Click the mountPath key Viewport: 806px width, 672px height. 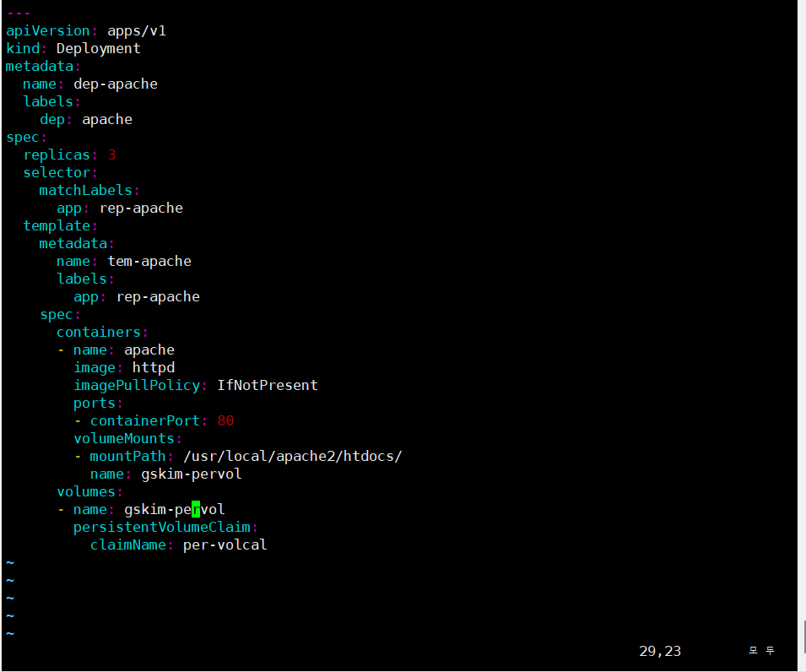tap(128, 457)
